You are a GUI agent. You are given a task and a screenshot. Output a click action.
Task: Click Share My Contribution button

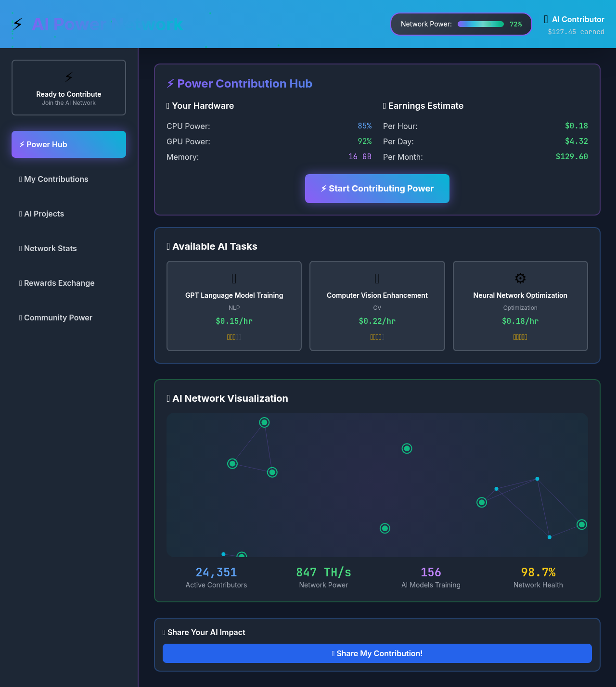pos(377,653)
